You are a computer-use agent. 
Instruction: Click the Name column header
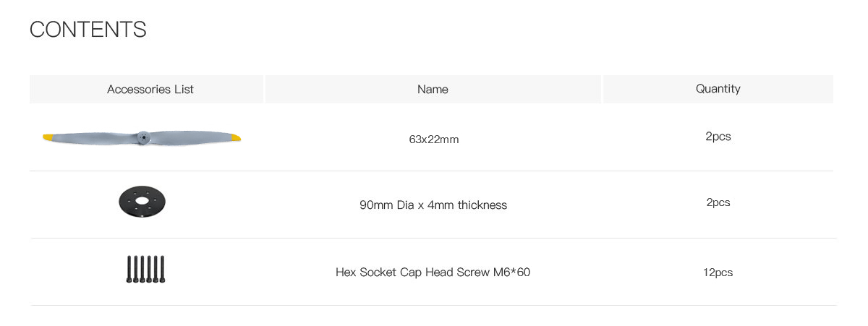433,89
